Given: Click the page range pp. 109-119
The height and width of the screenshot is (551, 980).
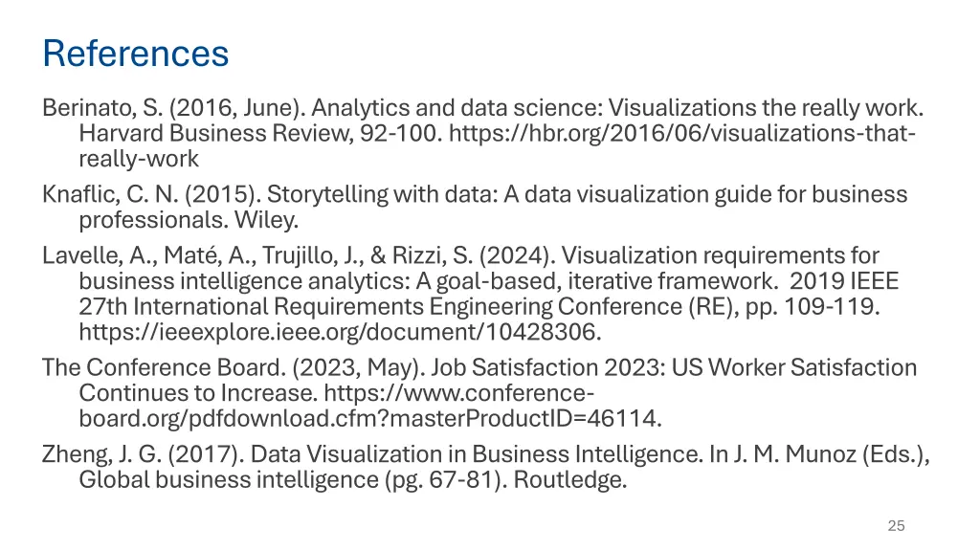Looking at the screenshot, I should click(x=812, y=307).
